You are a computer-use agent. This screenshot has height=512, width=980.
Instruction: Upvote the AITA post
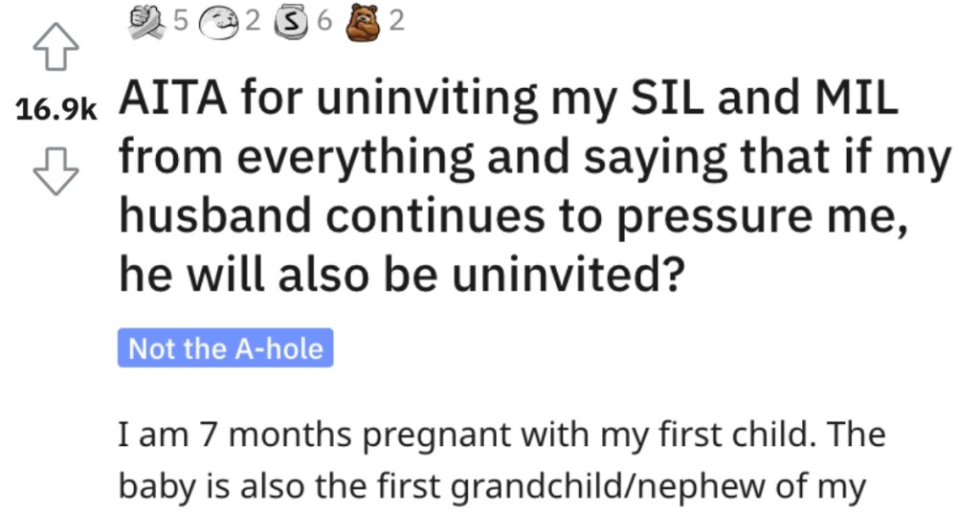(56, 46)
